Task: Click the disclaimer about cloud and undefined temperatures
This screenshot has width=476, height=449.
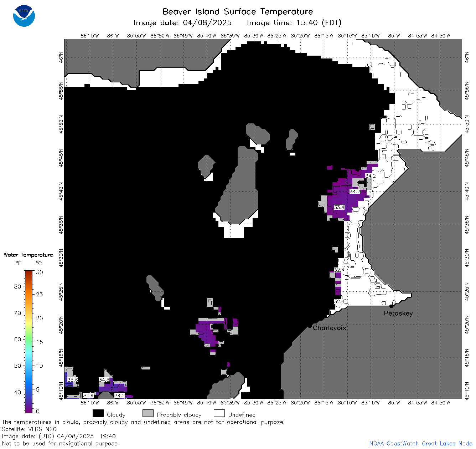Action: (143, 422)
